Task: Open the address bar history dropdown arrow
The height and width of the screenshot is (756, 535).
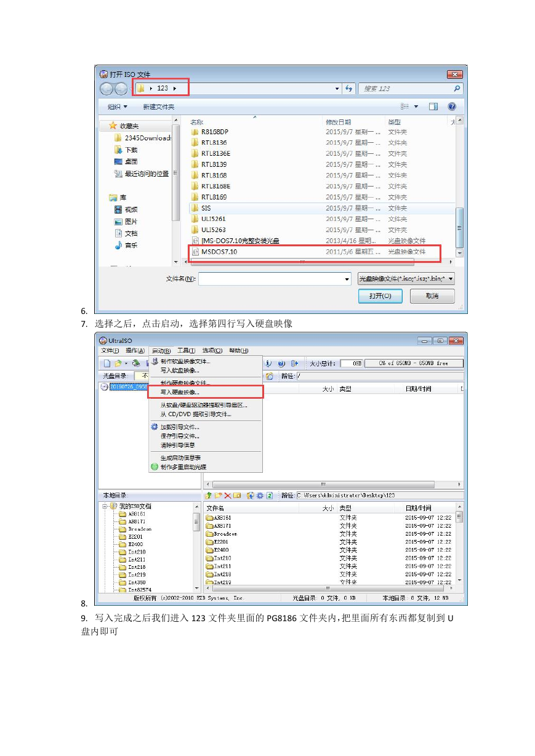Action: [x=337, y=89]
